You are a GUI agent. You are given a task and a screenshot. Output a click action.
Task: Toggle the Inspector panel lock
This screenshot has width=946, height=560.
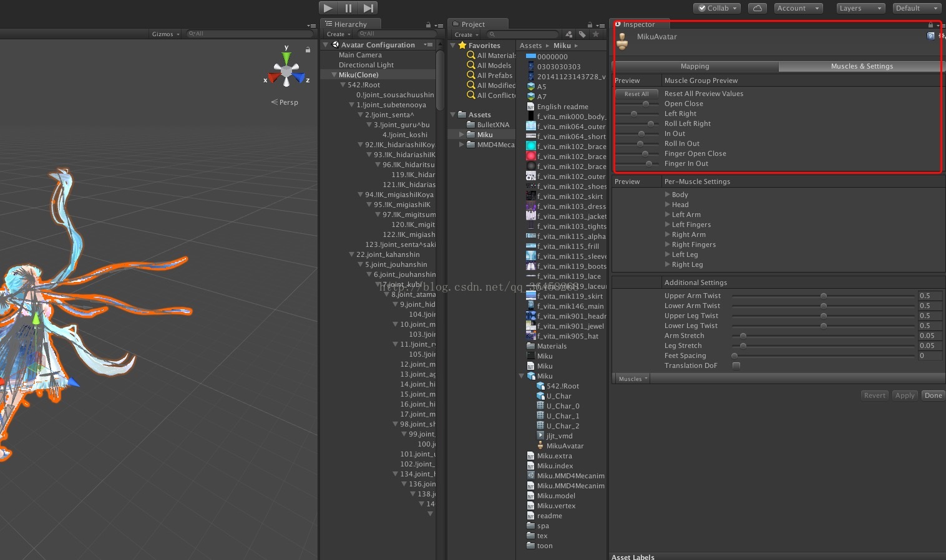[x=930, y=25]
